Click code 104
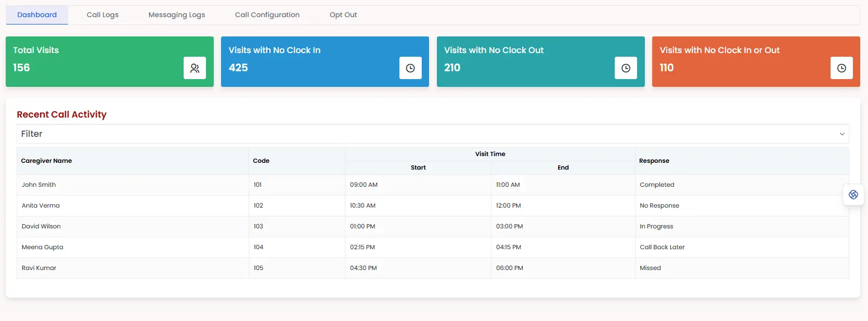868x321 pixels. 258,247
